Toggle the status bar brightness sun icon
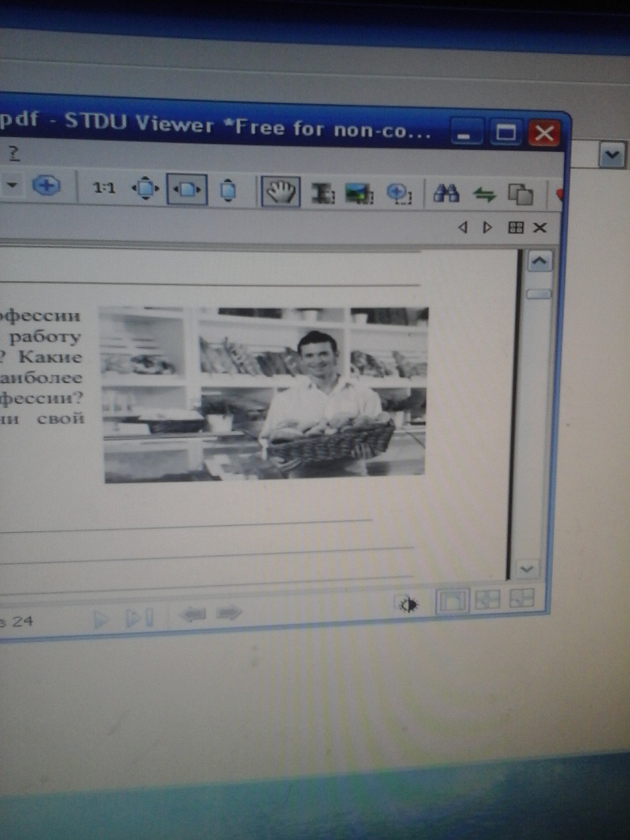 409,605
